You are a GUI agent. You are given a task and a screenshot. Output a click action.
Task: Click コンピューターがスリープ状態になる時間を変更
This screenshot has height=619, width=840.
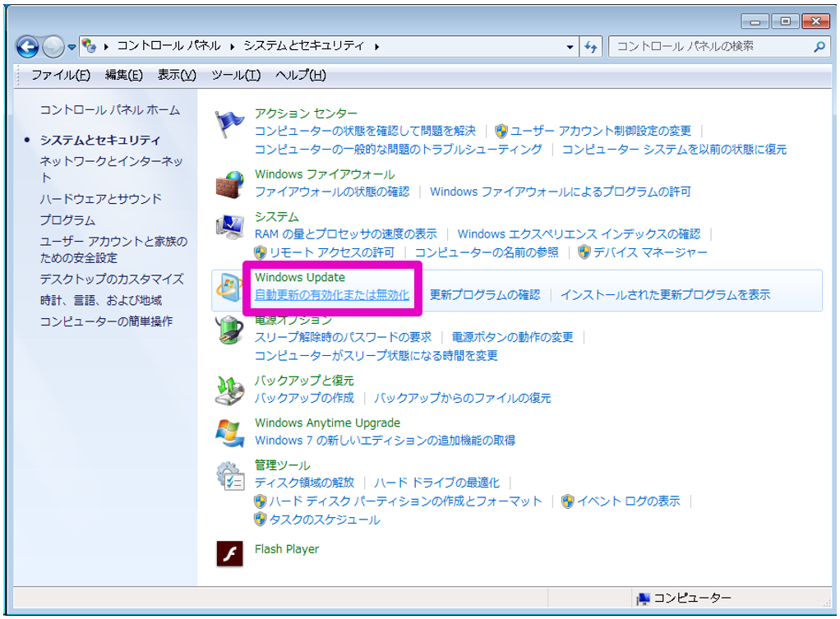tap(376, 355)
